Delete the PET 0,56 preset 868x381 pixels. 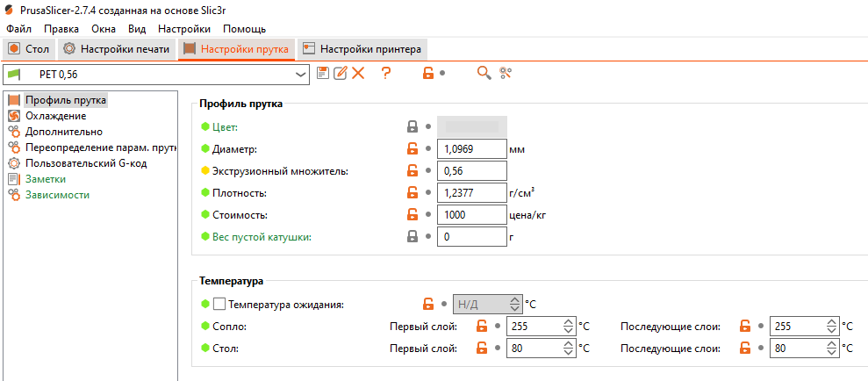pos(358,74)
